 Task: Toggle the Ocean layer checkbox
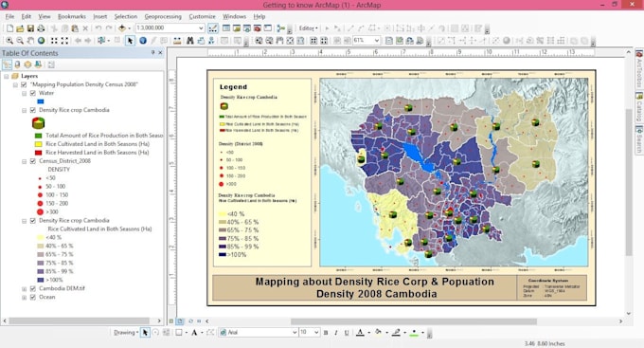pyautogui.click(x=33, y=297)
